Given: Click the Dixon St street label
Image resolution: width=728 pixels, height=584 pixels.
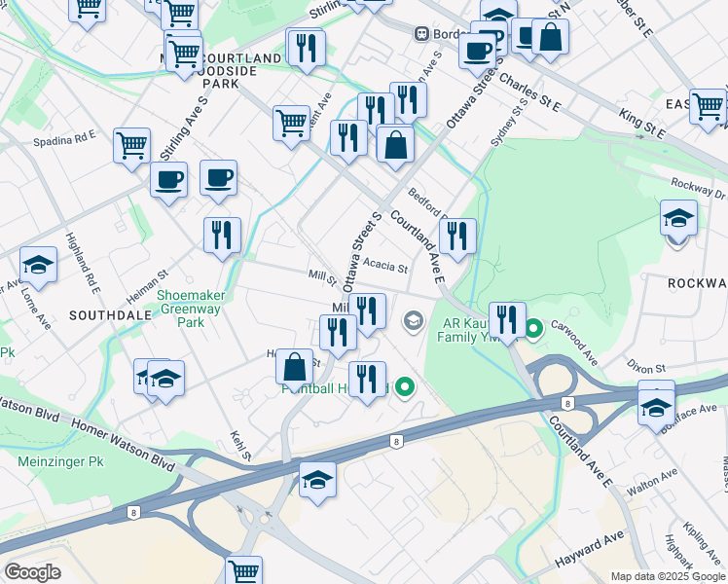Looking at the screenshot, I should [x=646, y=367].
